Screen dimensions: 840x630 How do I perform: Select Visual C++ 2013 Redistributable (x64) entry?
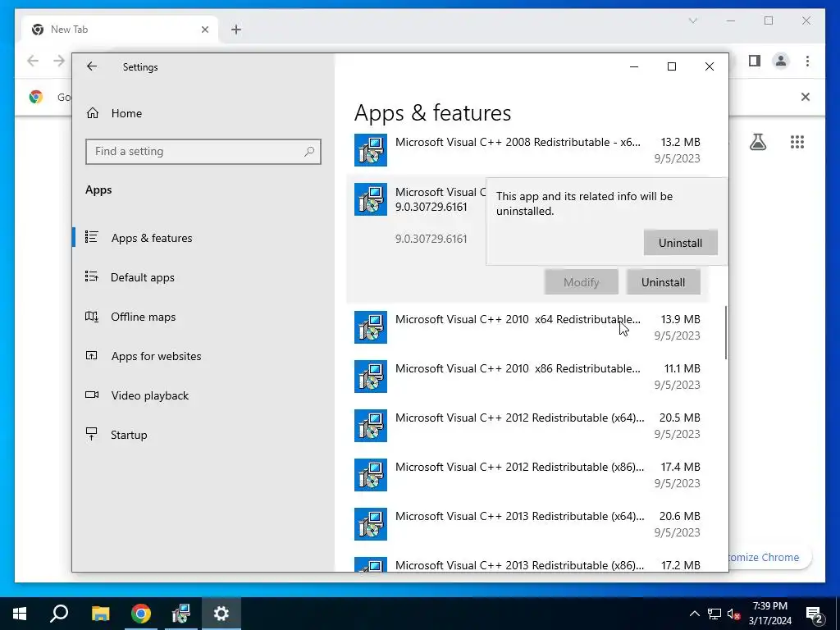point(527,524)
